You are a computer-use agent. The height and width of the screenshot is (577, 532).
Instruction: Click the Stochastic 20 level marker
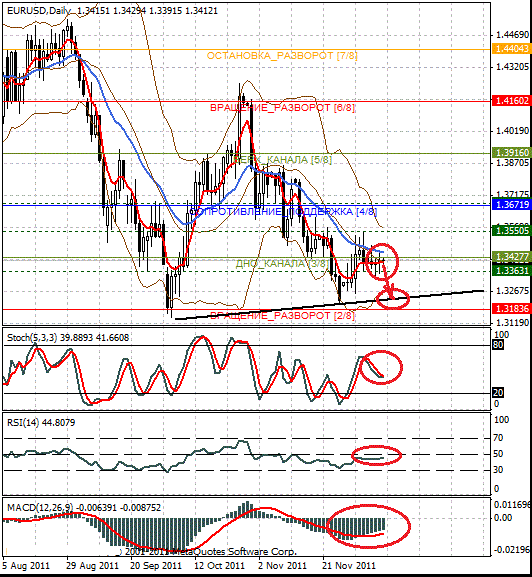(498, 393)
